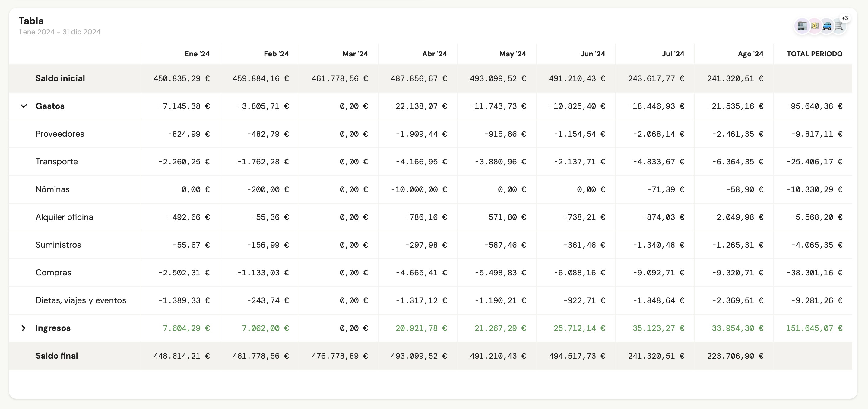Select the Proveedores category row
Viewport: 868px width, 409px height.
click(60, 134)
